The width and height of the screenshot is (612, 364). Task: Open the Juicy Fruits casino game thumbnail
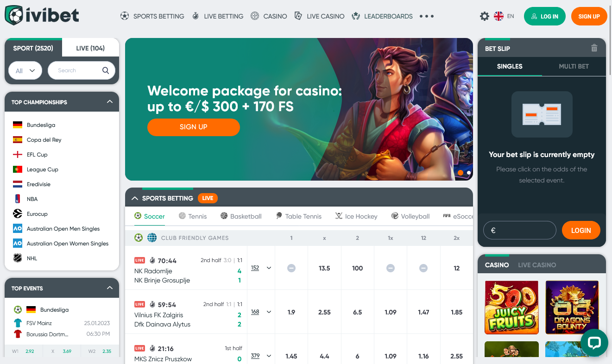(511, 308)
